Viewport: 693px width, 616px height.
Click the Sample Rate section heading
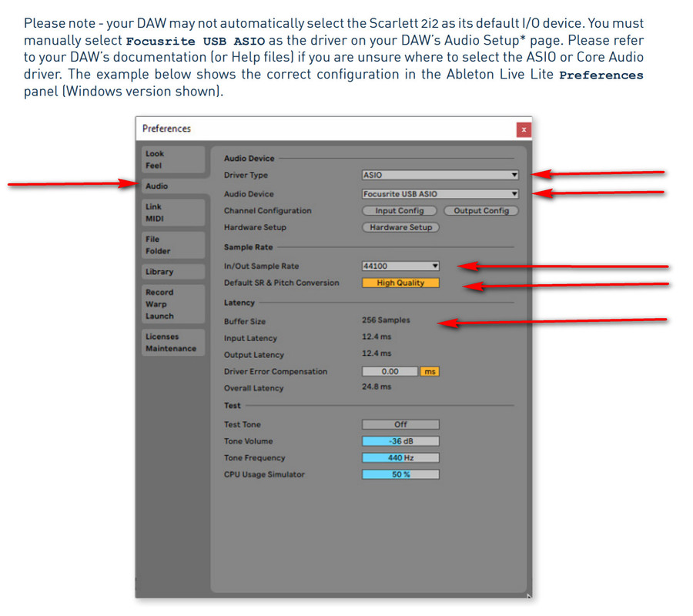click(249, 247)
